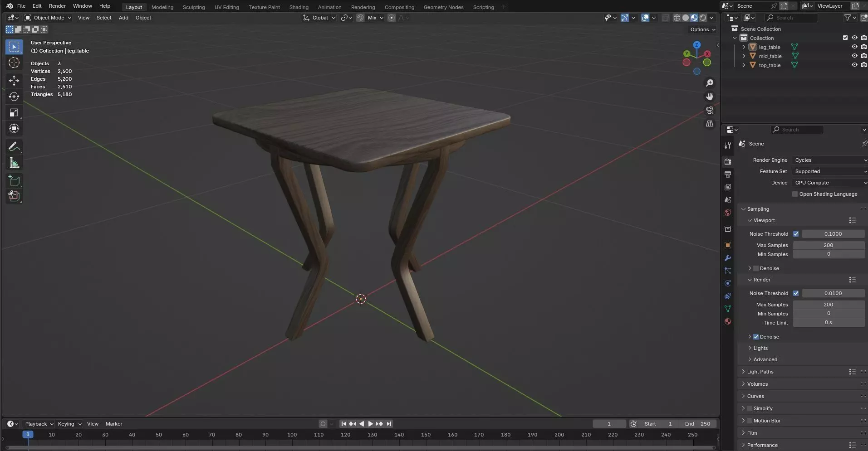
Task: Open the View Layer properties tab icon
Action: 728,187
